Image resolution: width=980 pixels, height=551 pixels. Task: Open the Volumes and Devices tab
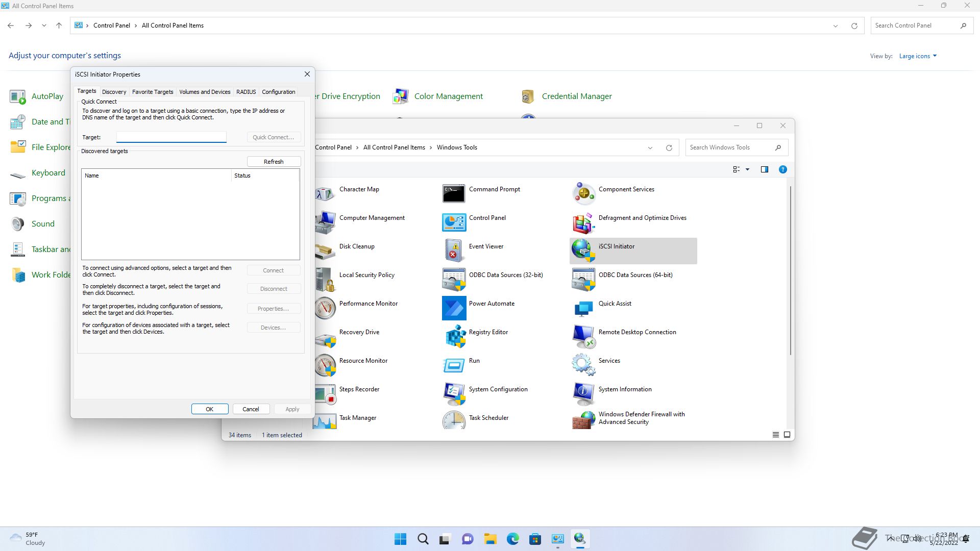pos(205,92)
